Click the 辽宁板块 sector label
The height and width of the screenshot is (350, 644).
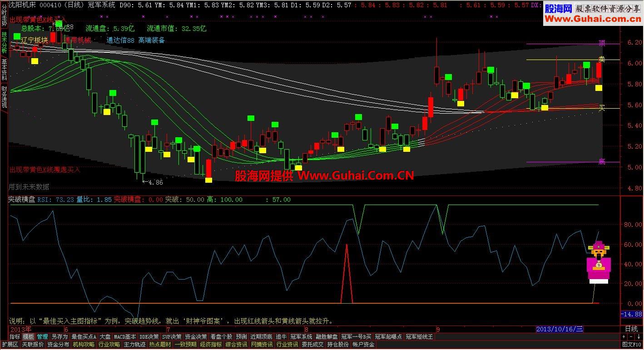point(35,40)
